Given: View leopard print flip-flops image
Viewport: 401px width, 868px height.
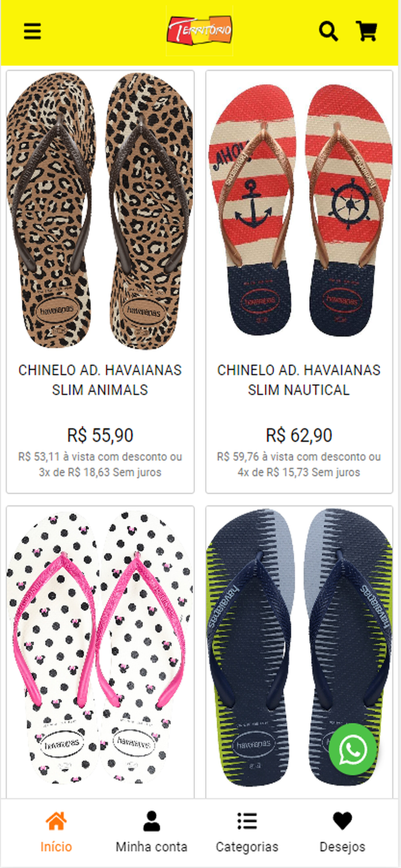Looking at the screenshot, I should (x=100, y=211).
